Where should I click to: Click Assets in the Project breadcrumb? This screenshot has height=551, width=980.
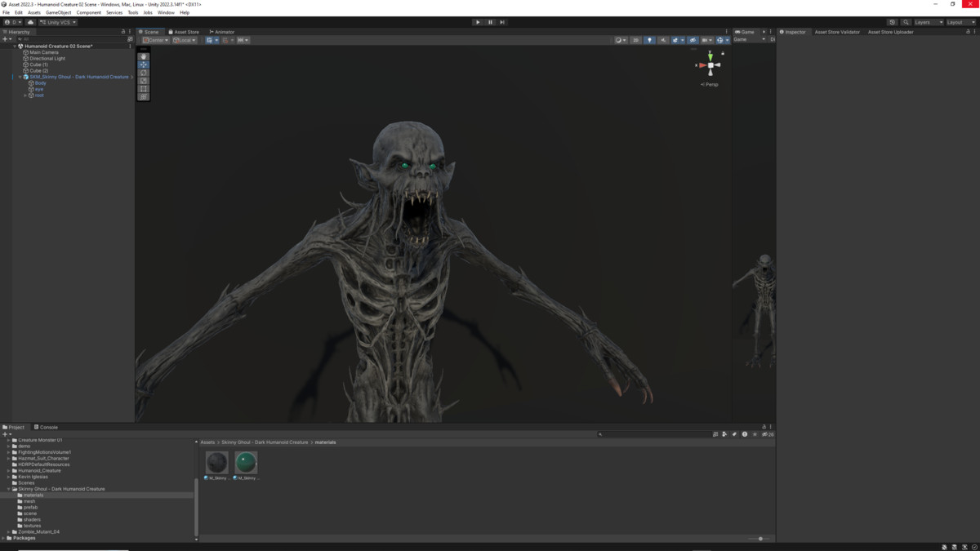(x=207, y=442)
